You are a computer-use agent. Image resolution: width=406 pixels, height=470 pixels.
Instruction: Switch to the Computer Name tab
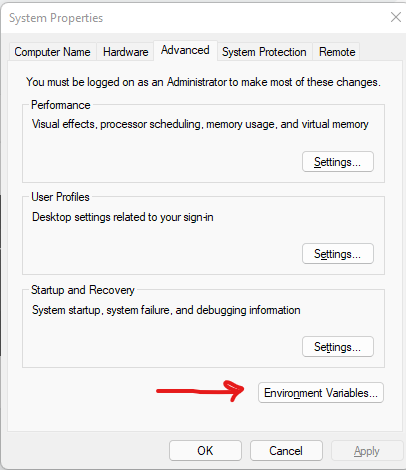point(52,52)
